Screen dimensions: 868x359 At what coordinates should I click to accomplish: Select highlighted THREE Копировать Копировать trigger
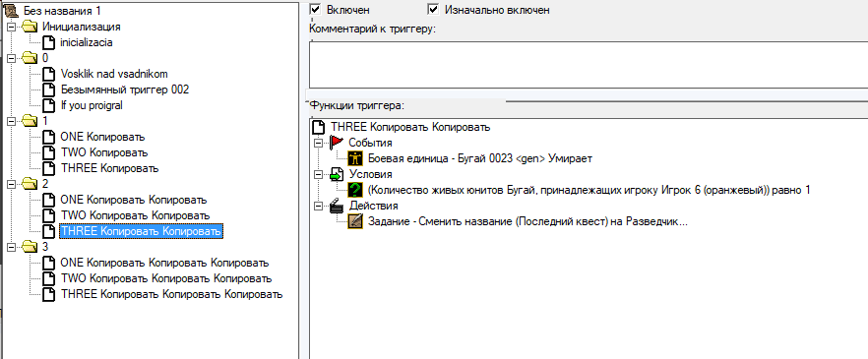pos(141,231)
